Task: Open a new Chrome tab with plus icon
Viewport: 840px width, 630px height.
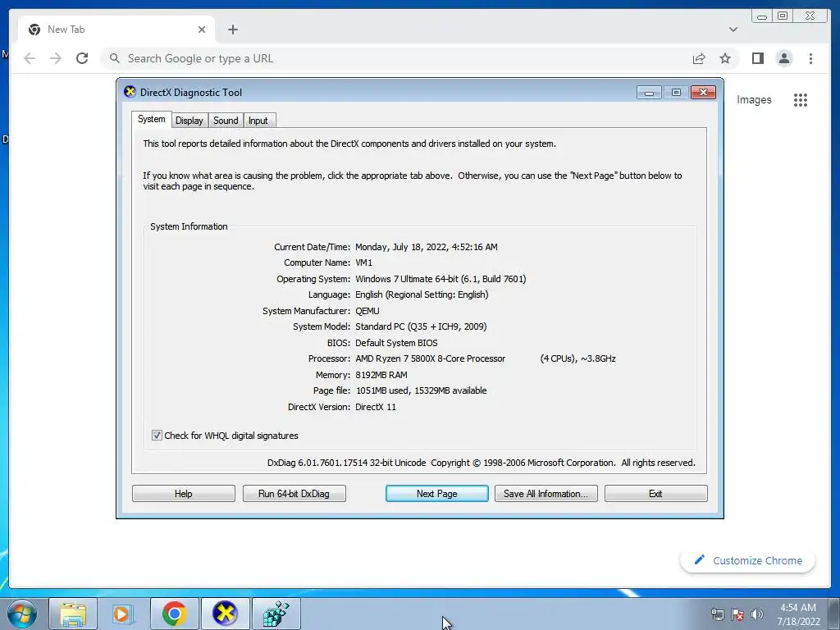Action: point(232,30)
